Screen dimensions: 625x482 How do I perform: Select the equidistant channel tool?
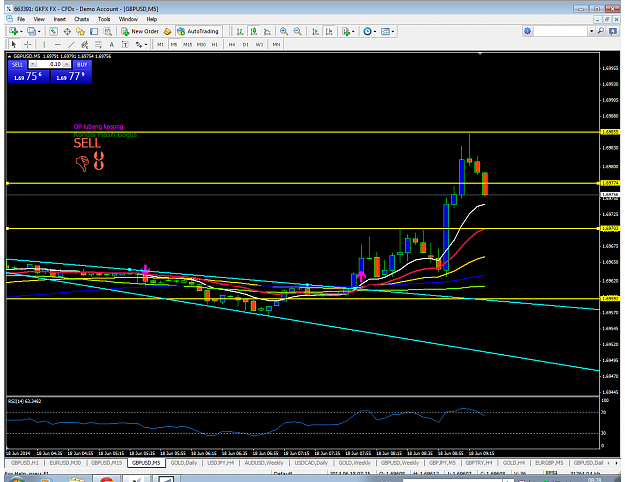pos(85,44)
